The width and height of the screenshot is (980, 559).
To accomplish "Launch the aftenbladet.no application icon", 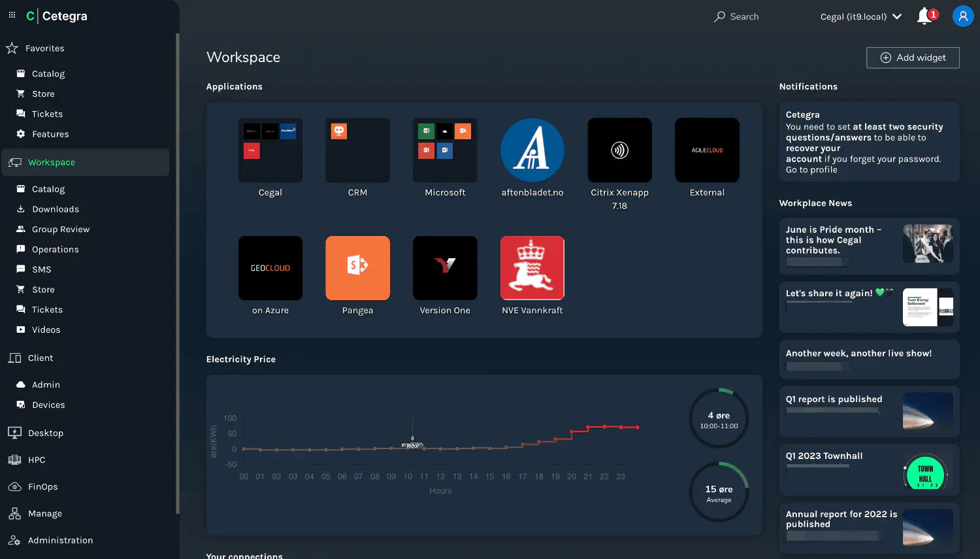I will click(532, 150).
